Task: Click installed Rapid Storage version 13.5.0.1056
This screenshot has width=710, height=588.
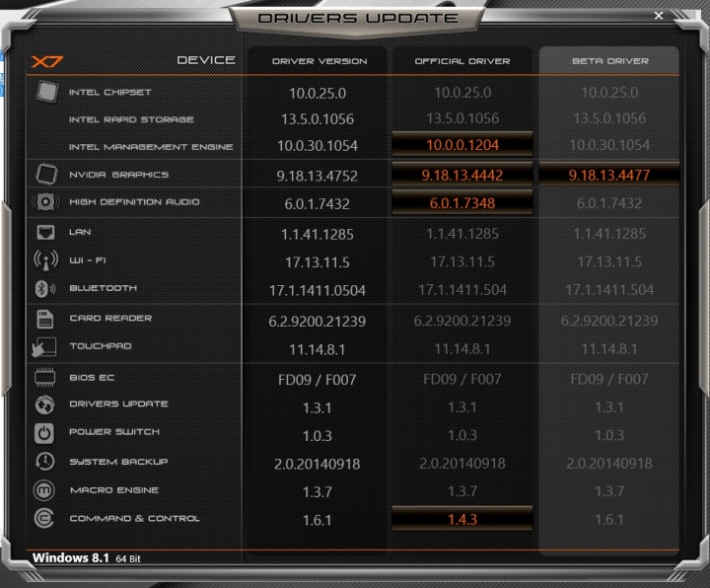Action: click(x=318, y=119)
